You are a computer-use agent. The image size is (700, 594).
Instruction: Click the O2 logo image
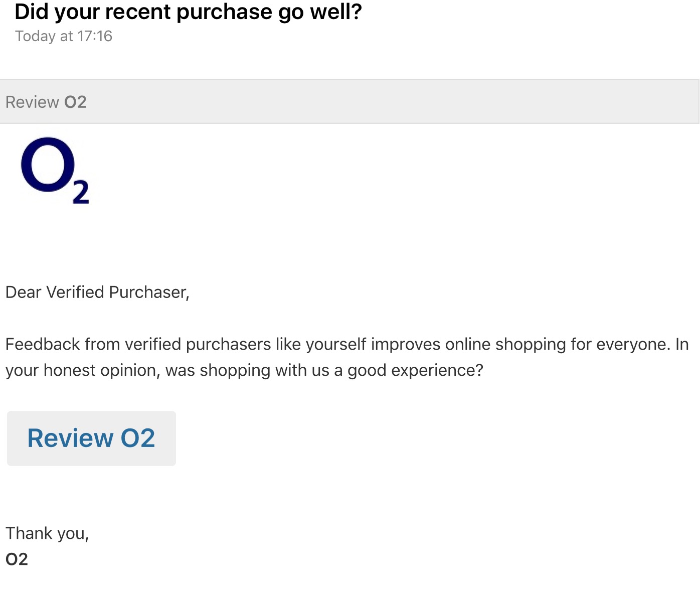coord(55,171)
